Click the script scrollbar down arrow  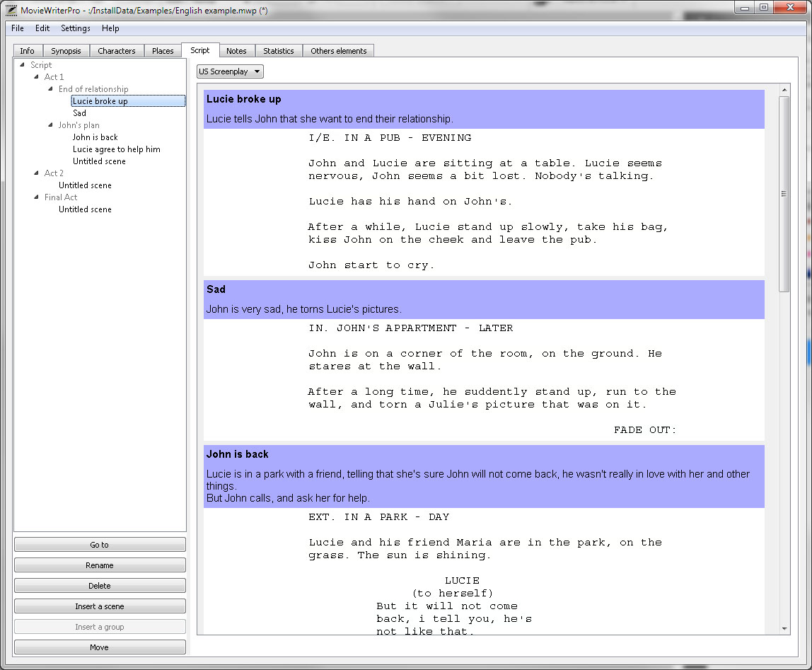point(784,628)
